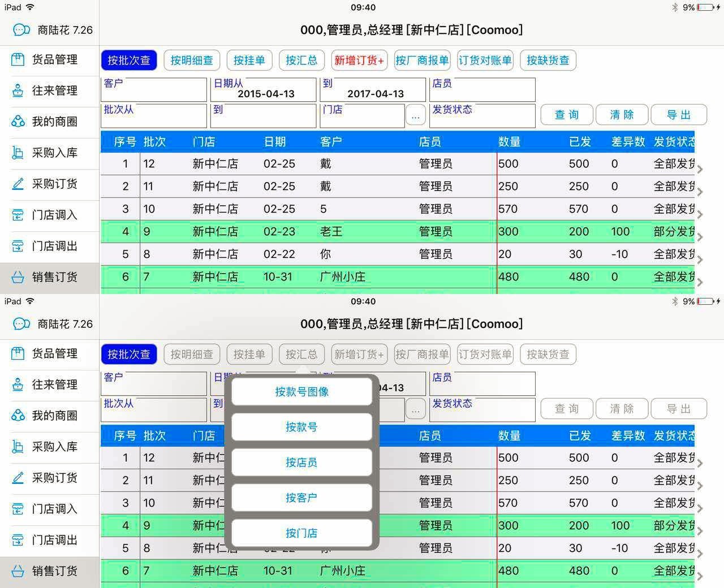The width and height of the screenshot is (724, 588).
Task: Click 日期 column header in screen without popup
Action: [275, 142]
